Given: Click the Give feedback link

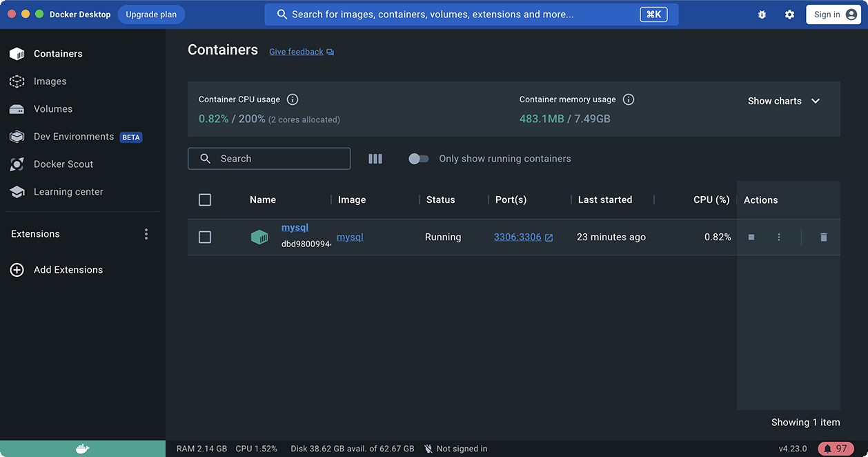Looking at the screenshot, I should pyautogui.click(x=295, y=51).
